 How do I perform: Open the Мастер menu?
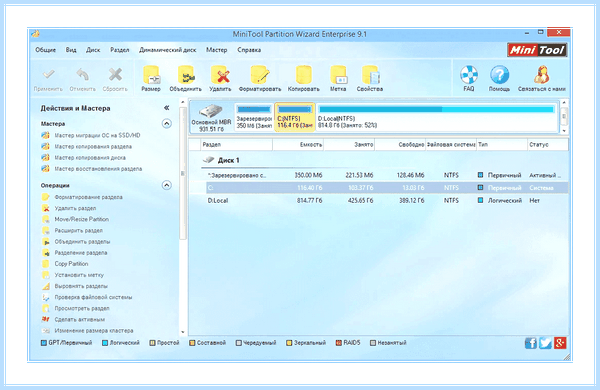pyautogui.click(x=217, y=50)
